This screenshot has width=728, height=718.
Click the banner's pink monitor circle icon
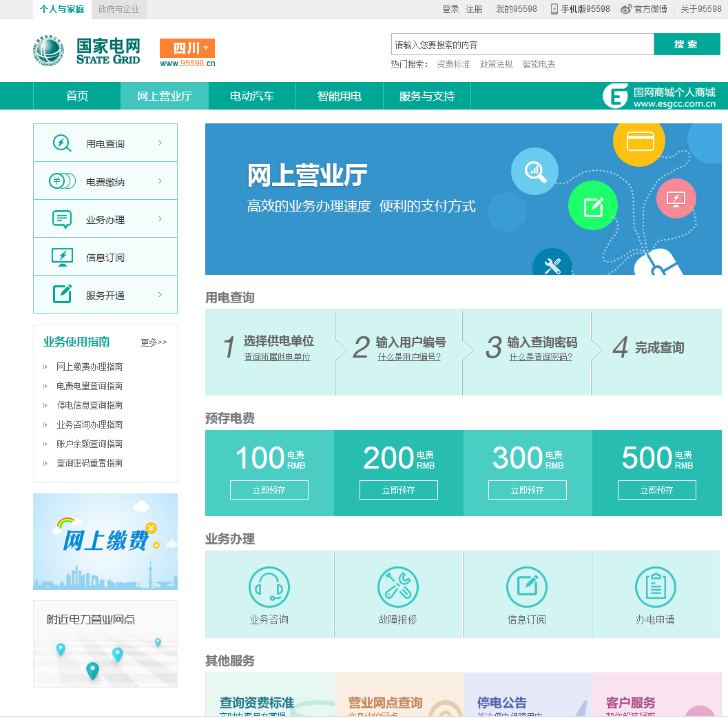coord(676,198)
